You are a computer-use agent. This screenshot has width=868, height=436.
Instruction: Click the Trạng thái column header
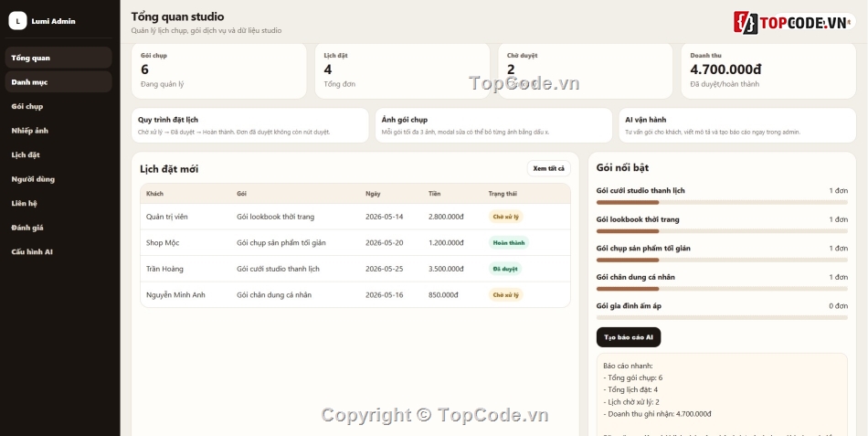pos(503,194)
